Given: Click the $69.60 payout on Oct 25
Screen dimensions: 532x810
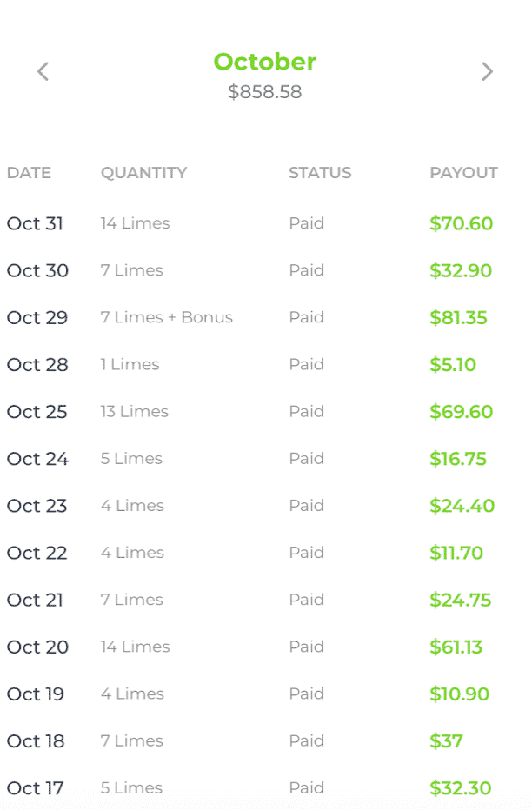Looking at the screenshot, I should [x=462, y=412].
